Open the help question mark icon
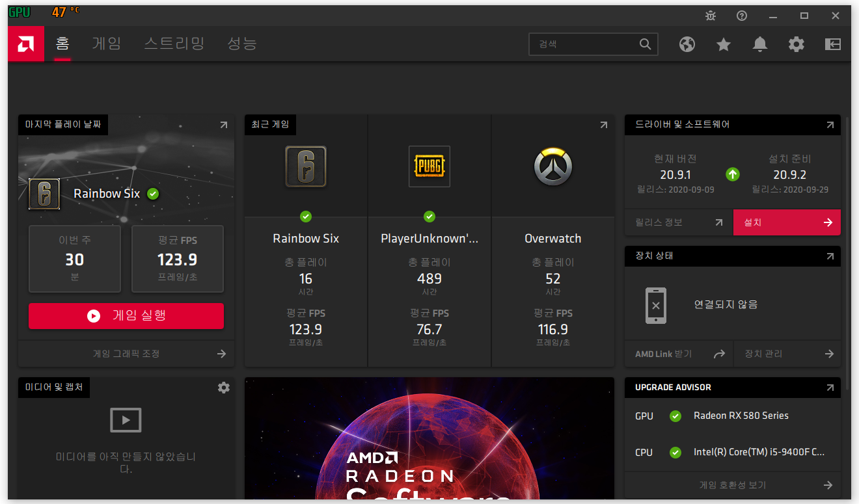 point(742,16)
